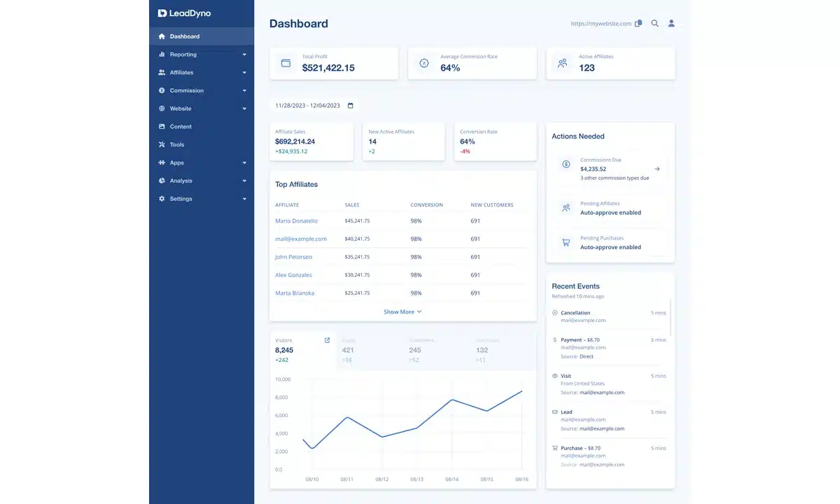Click the Commissions Due dollar icon
Image resolution: width=840 pixels, height=504 pixels.
point(566,164)
